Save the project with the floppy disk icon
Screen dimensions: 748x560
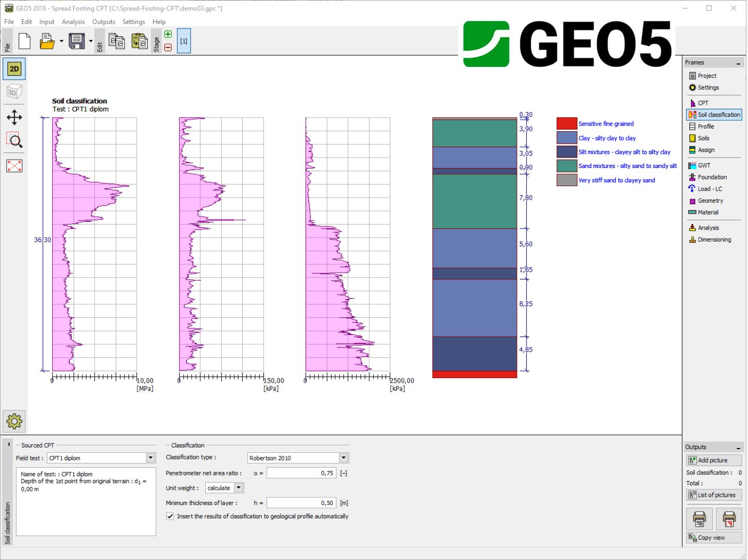coord(77,41)
